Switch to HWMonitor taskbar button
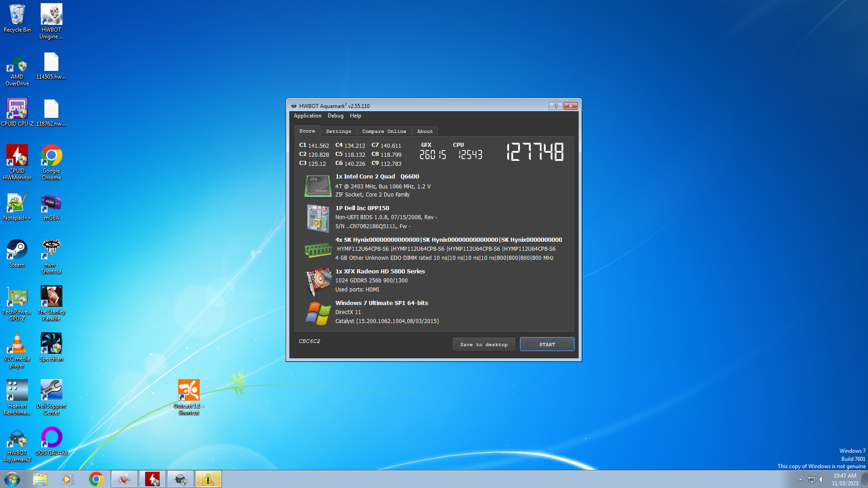The height and width of the screenshot is (488, 868). pyautogui.click(x=152, y=479)
